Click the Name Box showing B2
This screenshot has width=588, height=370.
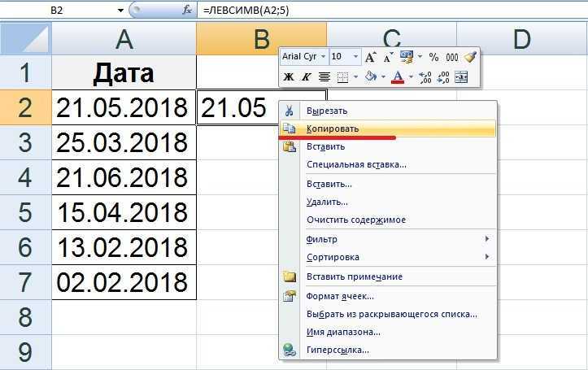[x=58, y=11]
